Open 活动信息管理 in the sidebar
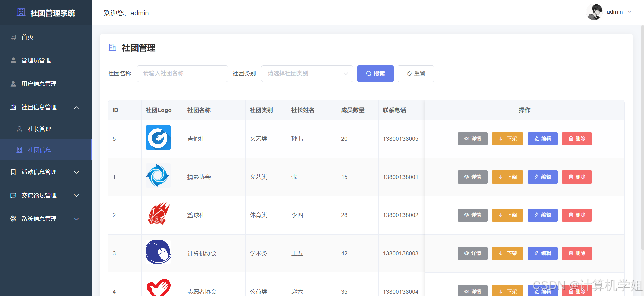The width and height of the screenshot is (644, 296). click(x=46, y=172)
